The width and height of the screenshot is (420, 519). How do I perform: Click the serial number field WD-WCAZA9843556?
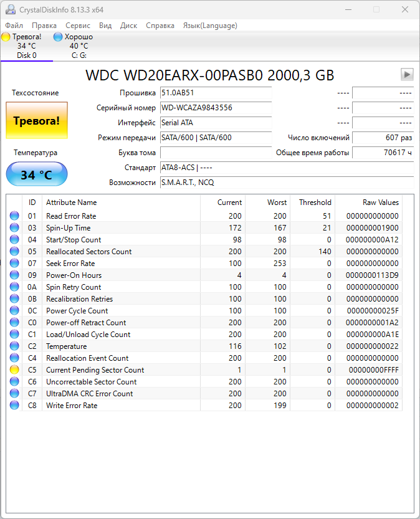coord(216,108)
